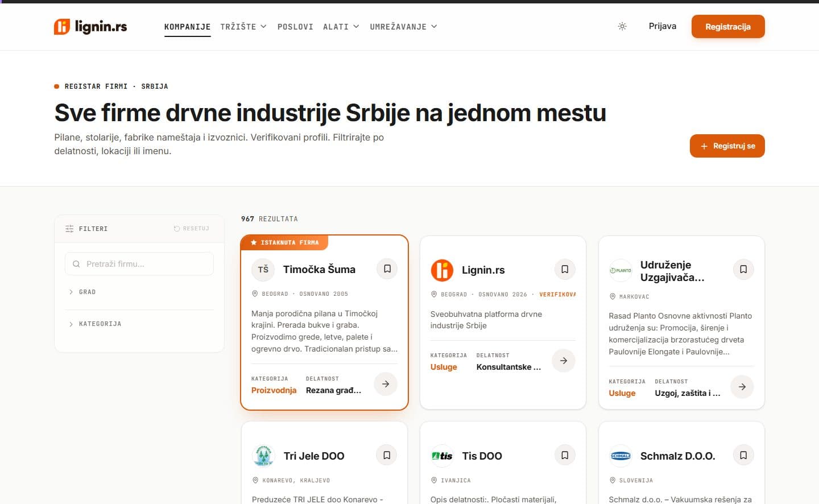The width and height of the screenshot is (819, 504).
Task: Bookmark the Tri Jele DOO card
Action: point(387,455)
